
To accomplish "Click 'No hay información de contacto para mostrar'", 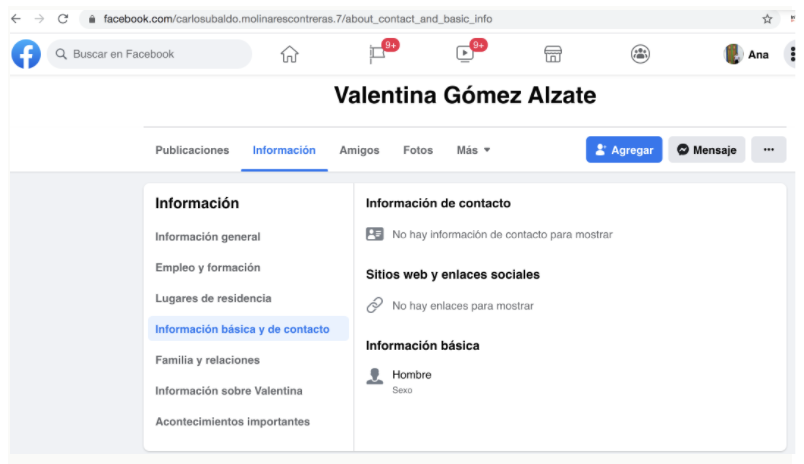I will tap(502, 234).
